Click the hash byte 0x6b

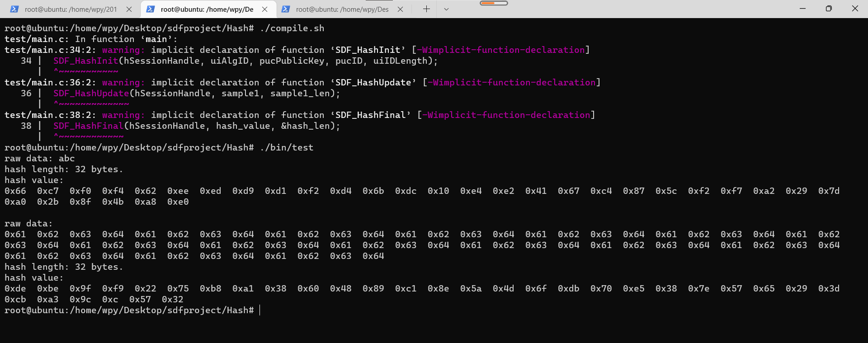click(x=373, y=191)
